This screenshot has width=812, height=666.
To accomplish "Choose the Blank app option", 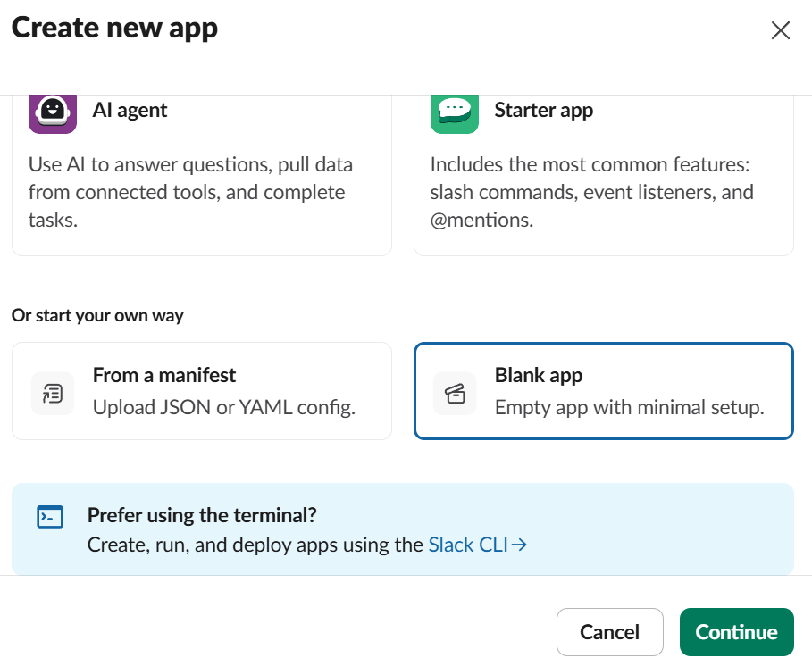I will (x=603, y=391).
